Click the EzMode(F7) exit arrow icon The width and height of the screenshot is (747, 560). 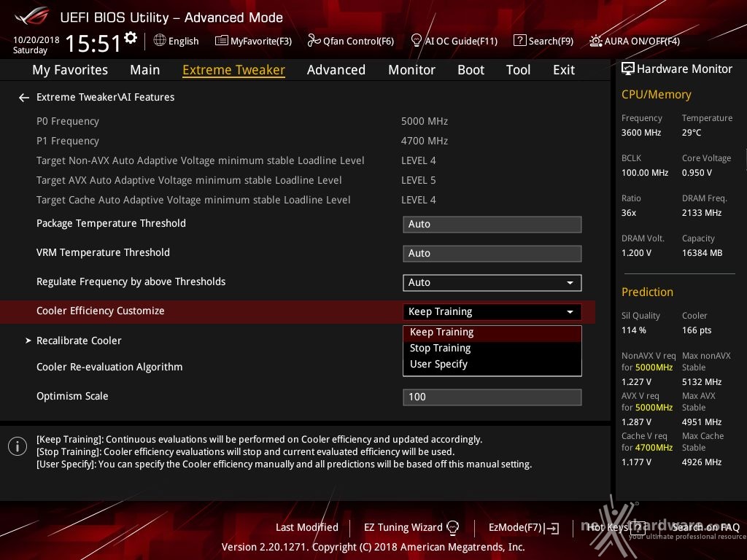[553, 528]
